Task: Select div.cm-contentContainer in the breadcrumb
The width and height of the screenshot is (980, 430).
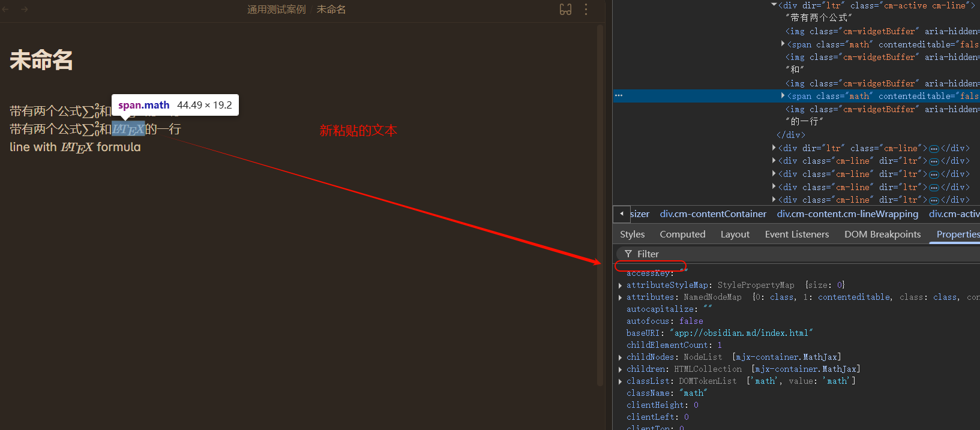Action: (713, 214)
